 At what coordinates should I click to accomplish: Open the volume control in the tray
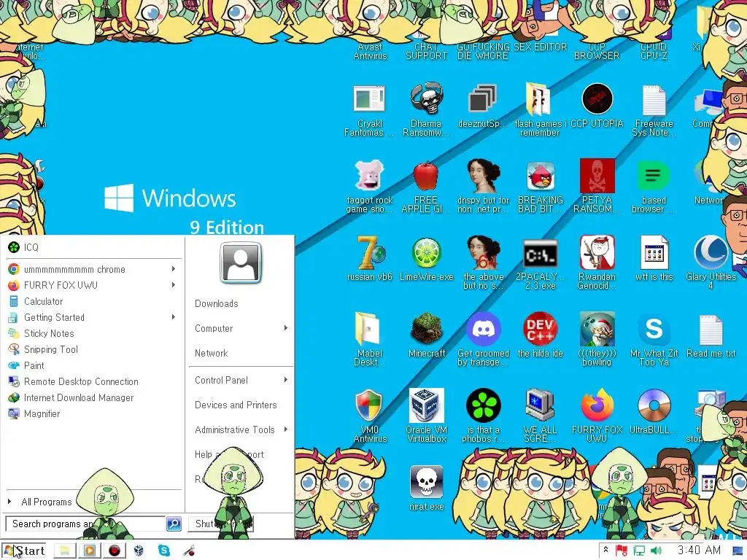click(656, 551)
